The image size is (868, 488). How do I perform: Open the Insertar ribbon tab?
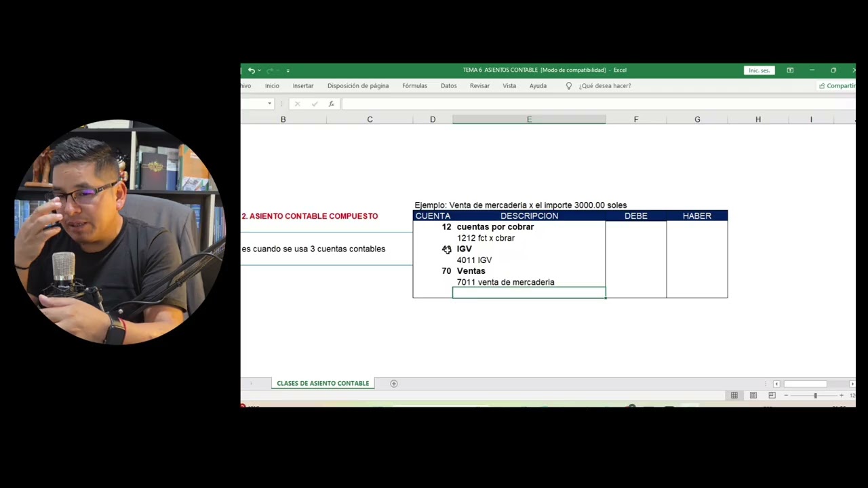[303, 86]
